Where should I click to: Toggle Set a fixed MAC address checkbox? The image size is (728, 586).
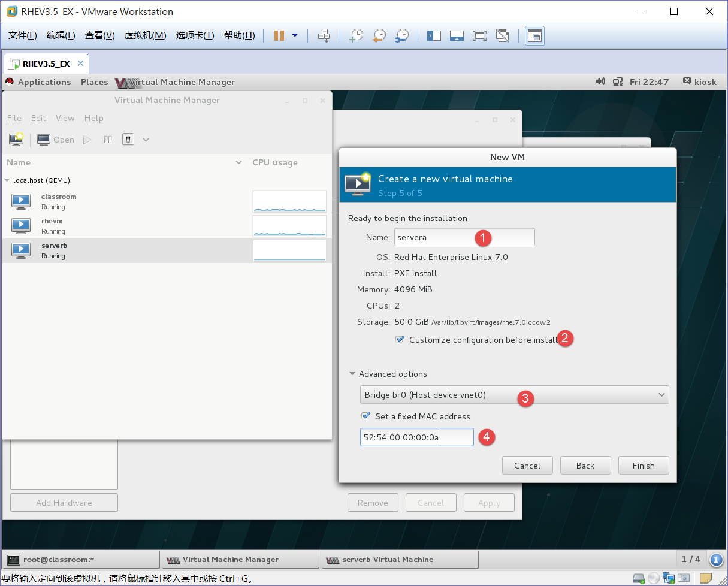tap(365, 416)
